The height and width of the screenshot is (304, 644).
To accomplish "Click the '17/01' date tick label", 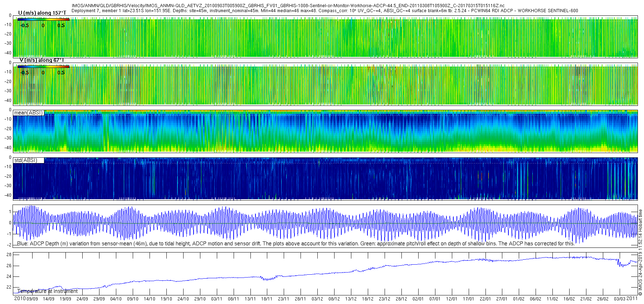I will pyautogui.click(x=469, y=299).
